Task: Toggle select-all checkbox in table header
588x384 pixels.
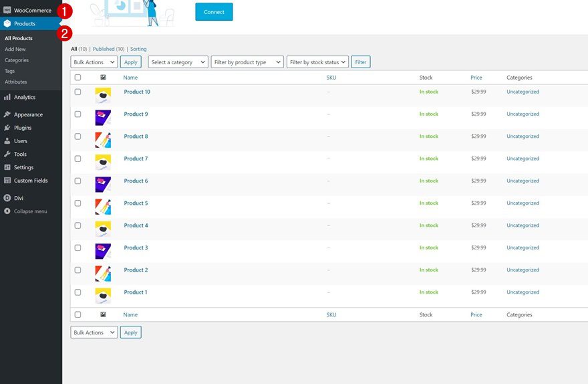Action: [78, 78]
